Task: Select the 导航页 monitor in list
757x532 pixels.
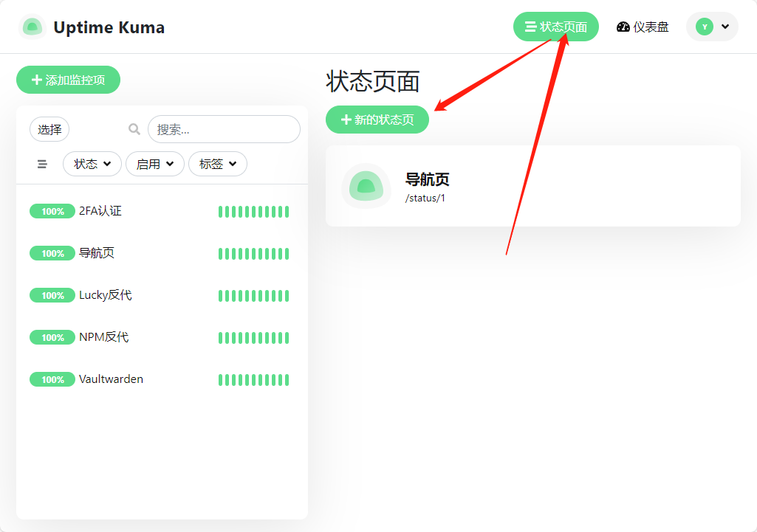Action: 162,253
